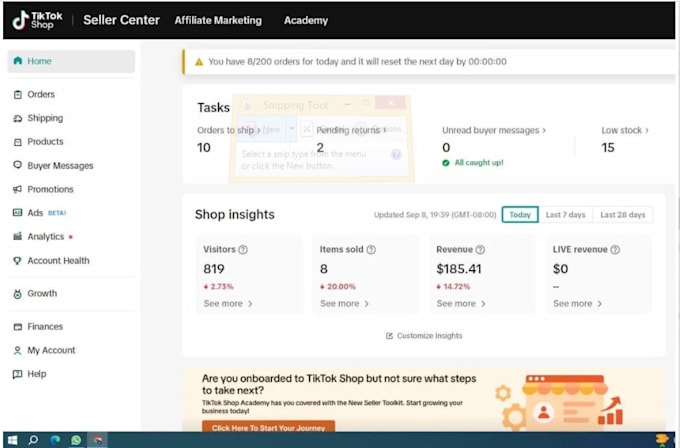
Task: See more under LIVE revenue
Action: [577, 304]
